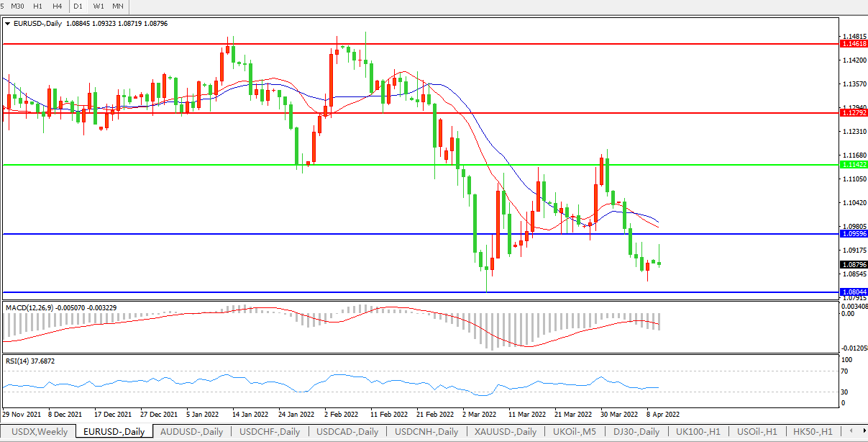The height and width of the screenshot is (442, 868).
Task: Switch chart to MN monthly timeframe
Action: (118, 6)
